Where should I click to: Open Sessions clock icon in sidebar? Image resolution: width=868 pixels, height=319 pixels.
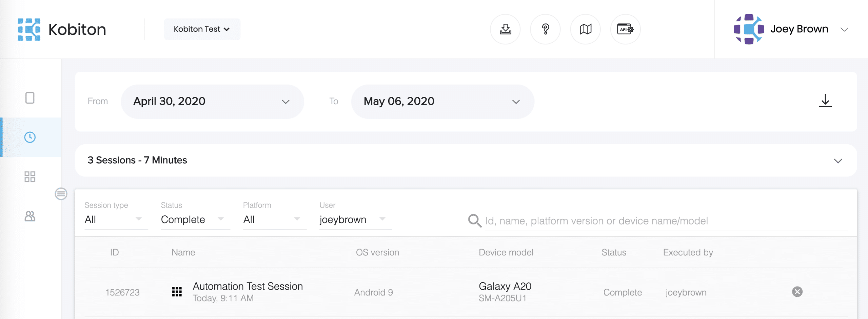30,137
